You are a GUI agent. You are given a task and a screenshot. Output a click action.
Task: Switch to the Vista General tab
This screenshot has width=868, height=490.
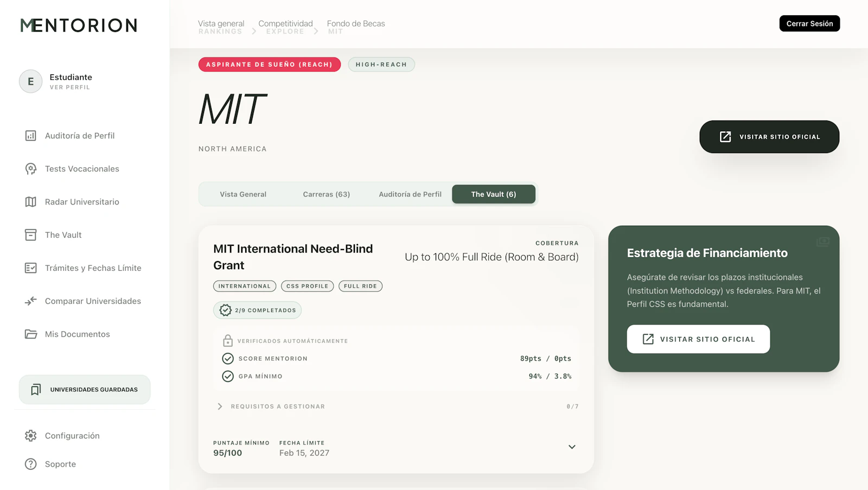click(x=243, y=194)
